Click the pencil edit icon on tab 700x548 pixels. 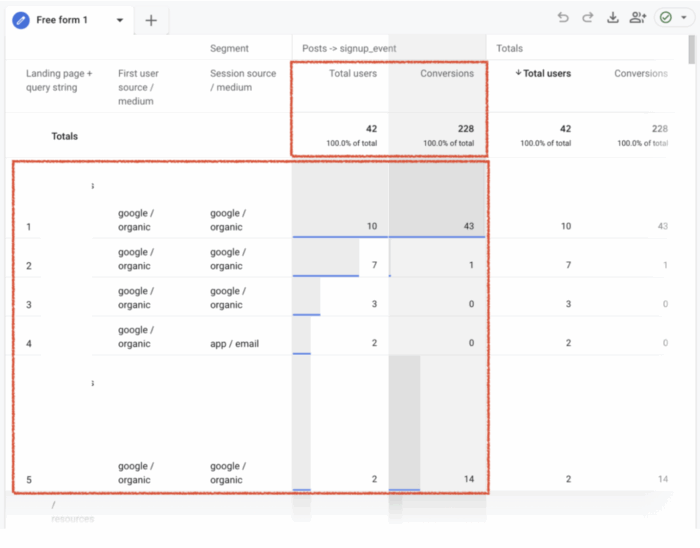coord(20,20)
